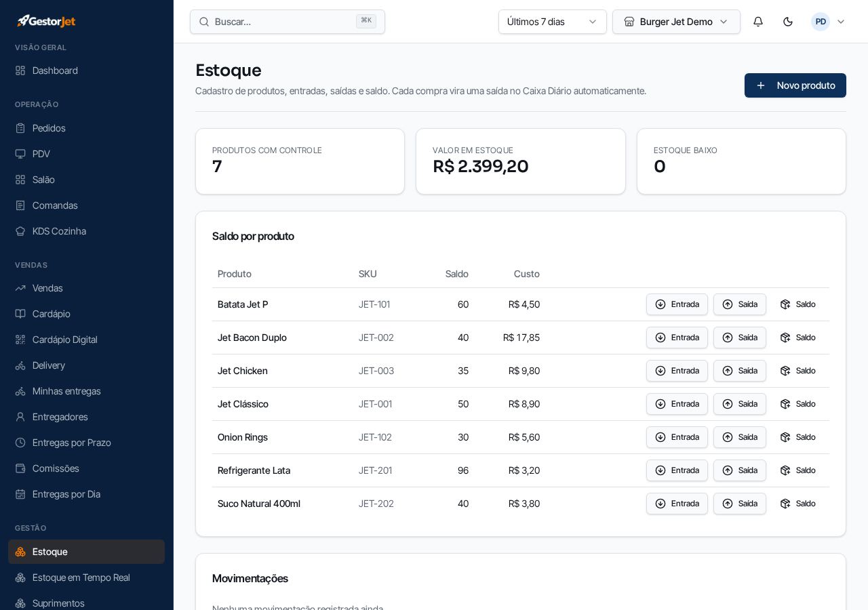Screen dimensions: 868x610
Task: Click Saldo box icon for Onion Rings
Action: (x=785, y=437)
